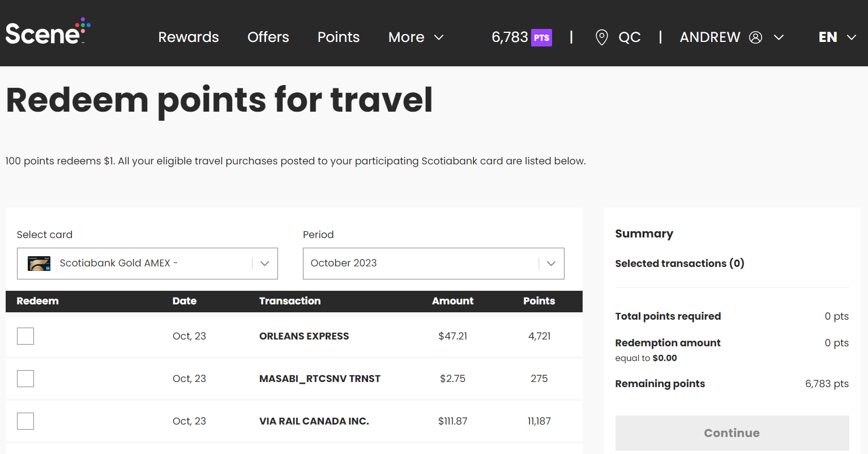Select the Offers menu item
Viewport: 868px width, 454px height.
click(268, 37)
